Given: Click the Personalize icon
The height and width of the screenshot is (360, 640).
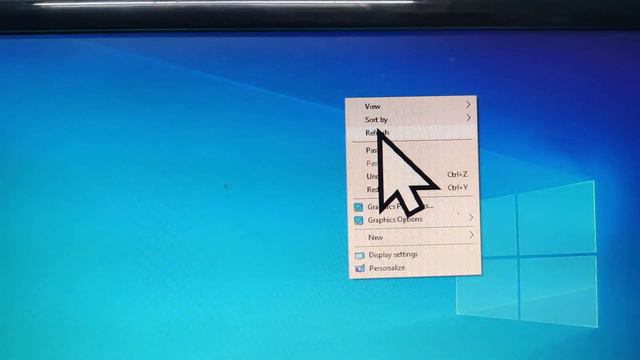Looking at the screenshot, I should 360,268.
